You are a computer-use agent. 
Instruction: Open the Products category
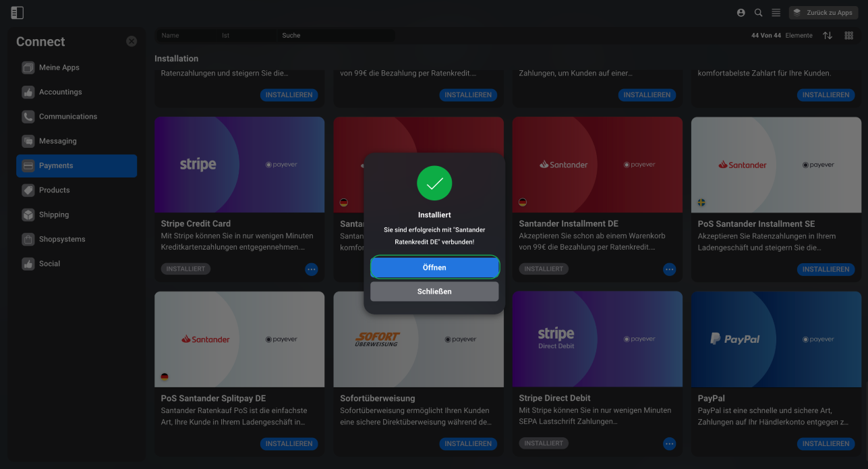click(x=77, y=190)
